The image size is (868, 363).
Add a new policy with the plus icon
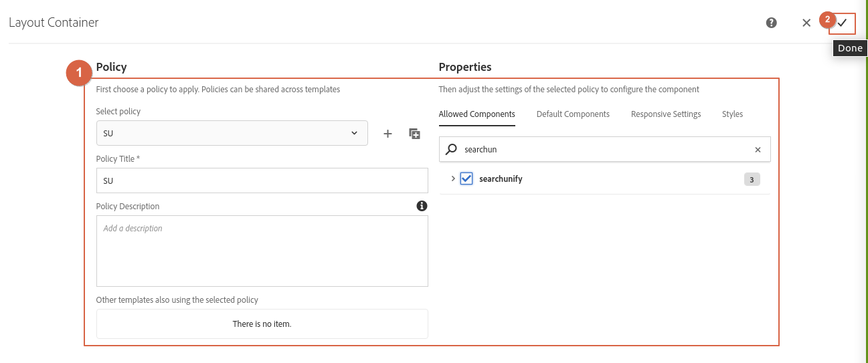click(387, 134)
